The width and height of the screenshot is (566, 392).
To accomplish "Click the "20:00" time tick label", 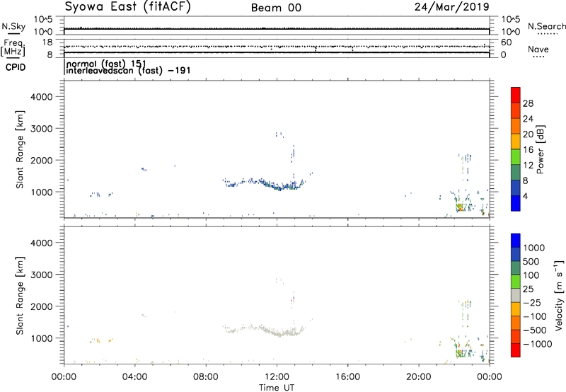I will [419, 377].
